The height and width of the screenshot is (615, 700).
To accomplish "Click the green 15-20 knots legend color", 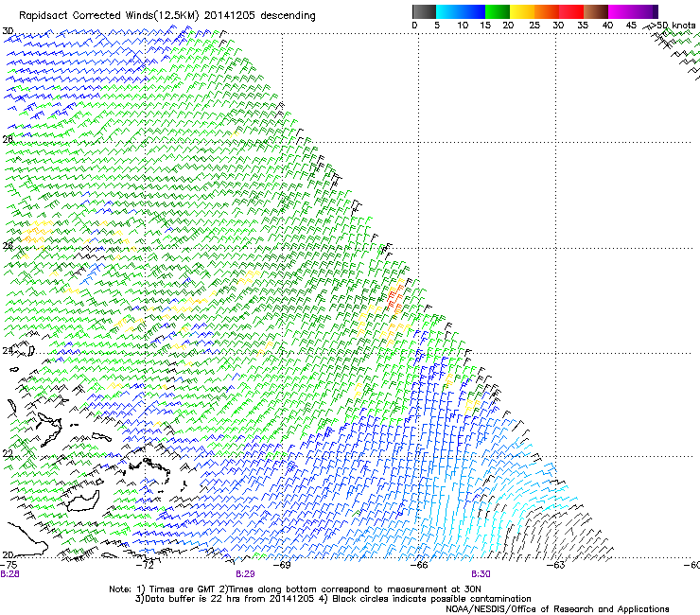I will point(498,11).
